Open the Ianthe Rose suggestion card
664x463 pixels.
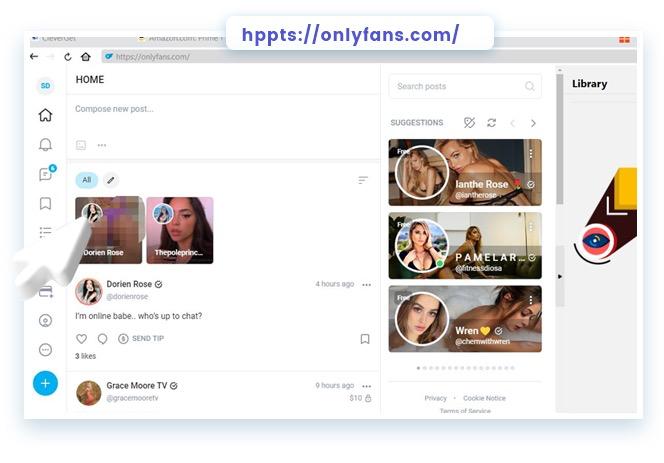click(465, 172)
